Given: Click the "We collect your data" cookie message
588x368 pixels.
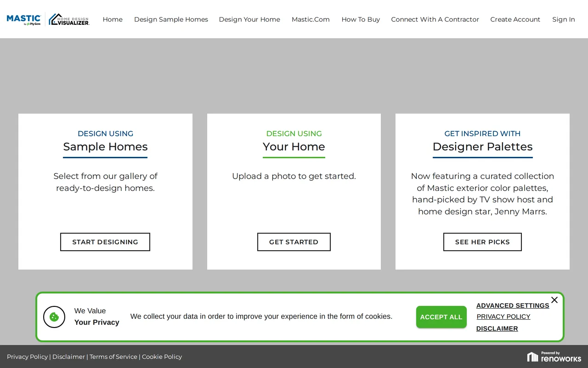Looking at the screenshot, I should (x=261, y=316).
